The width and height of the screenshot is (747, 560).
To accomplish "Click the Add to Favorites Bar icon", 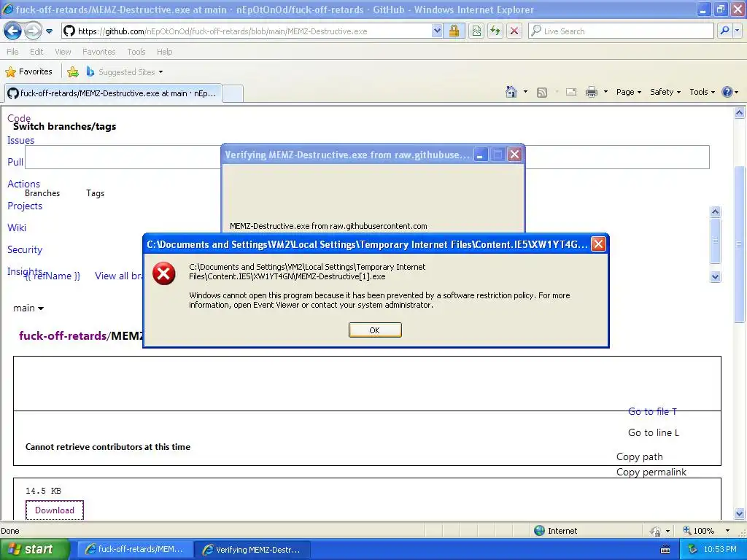I will 73,72.
